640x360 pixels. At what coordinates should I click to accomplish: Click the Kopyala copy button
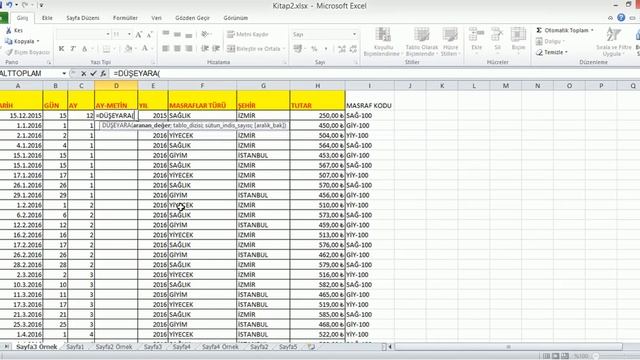coord(22,41)
